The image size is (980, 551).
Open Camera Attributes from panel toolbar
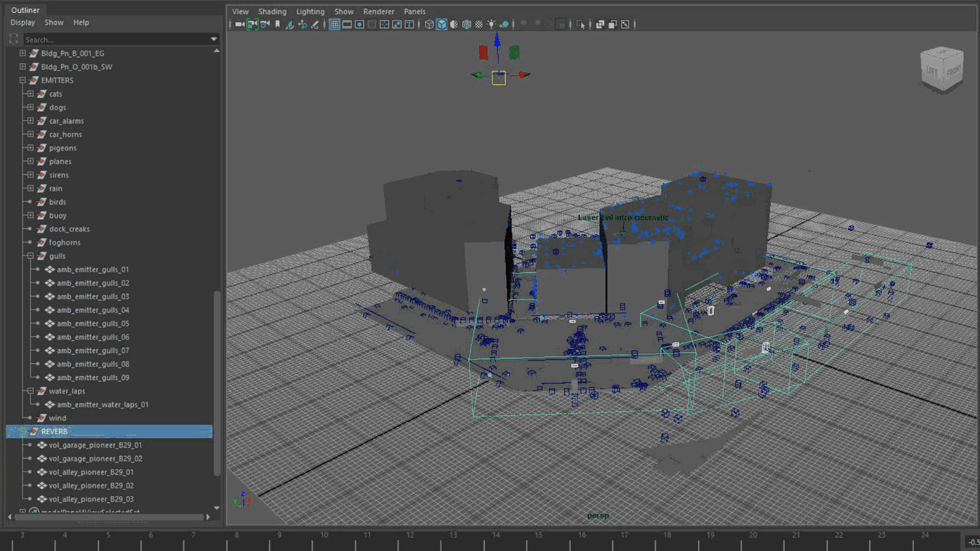(265, 24)
